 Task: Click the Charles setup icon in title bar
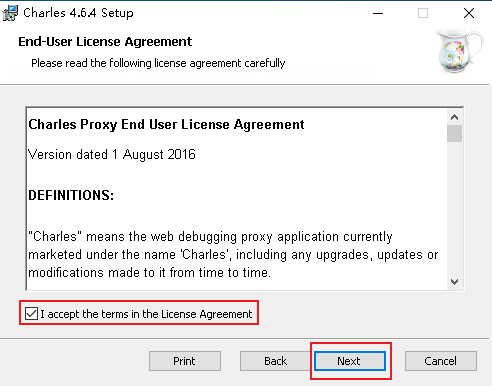pyautogui.click(x=10, y=13)
